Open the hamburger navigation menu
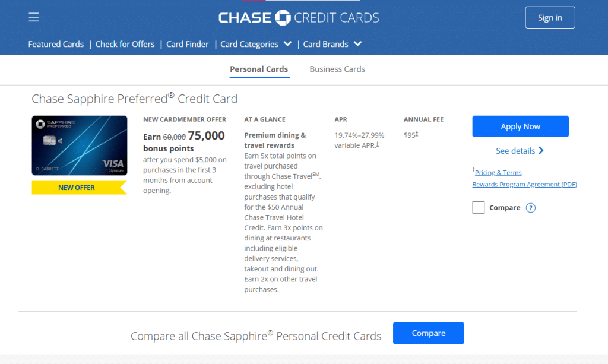 pyautogui.click(x=34, y=17)
